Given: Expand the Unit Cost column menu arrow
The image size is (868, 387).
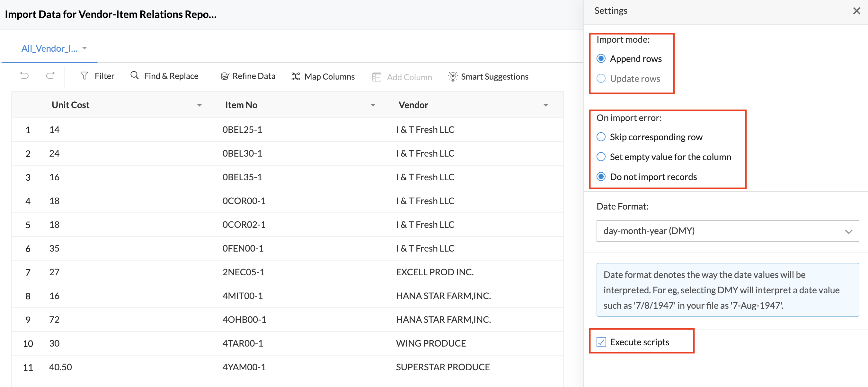Looking at the screenshot, I should (199, 105).
